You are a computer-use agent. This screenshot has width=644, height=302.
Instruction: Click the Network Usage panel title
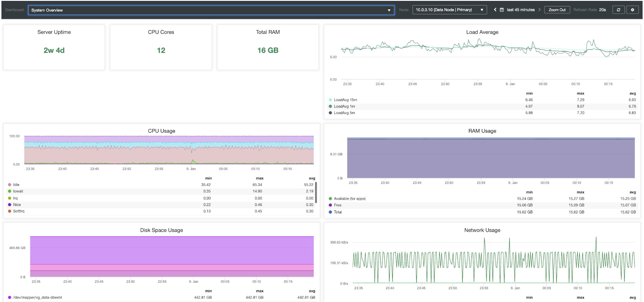482,230
